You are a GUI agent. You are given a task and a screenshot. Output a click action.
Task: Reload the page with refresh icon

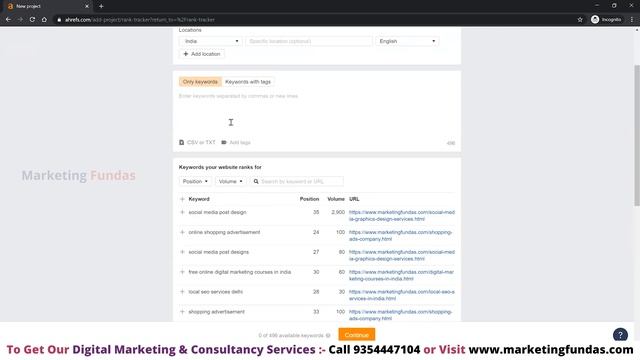pyautogui.click(x=32, y=20)
